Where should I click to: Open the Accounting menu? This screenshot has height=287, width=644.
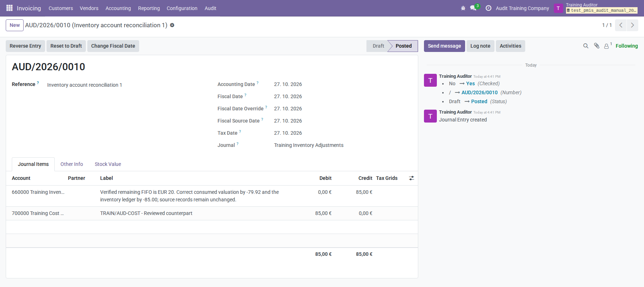point(118,8)
